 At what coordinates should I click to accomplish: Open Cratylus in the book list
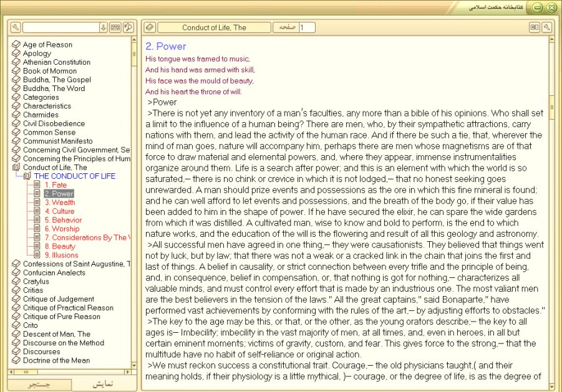coord(36,282)
